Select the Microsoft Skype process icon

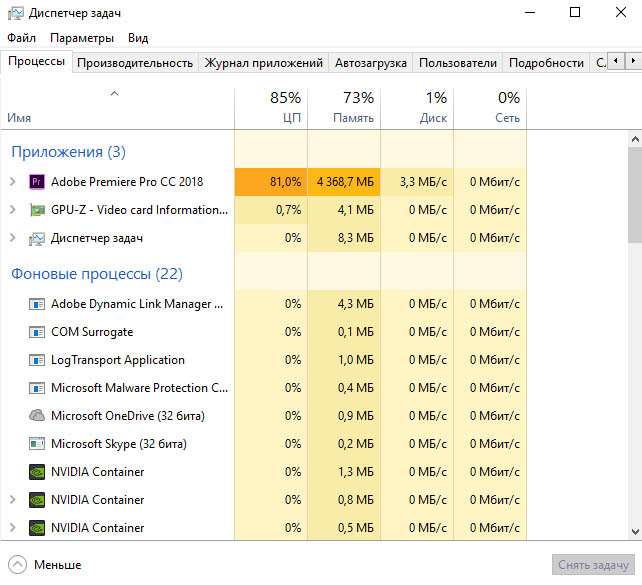point(37,444)
